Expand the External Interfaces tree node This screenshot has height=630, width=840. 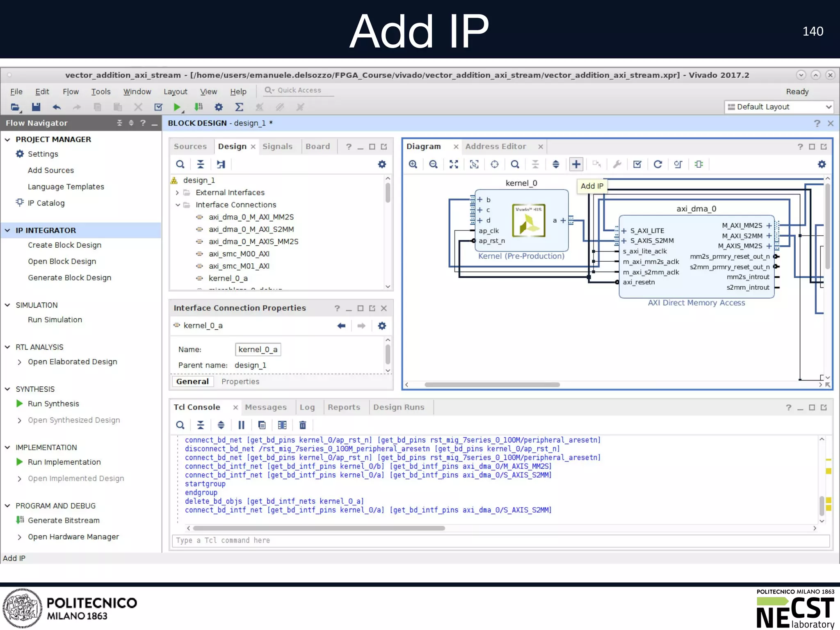coord(177,192)
